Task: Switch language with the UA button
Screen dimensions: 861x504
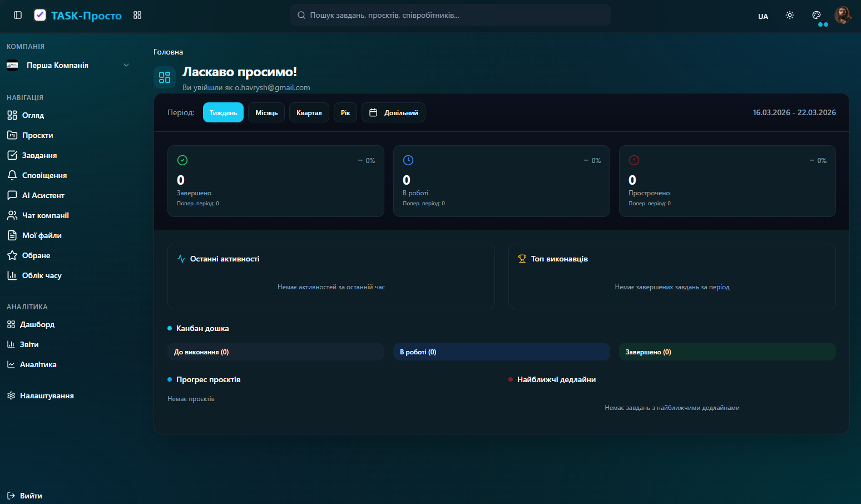Action: 763,16
